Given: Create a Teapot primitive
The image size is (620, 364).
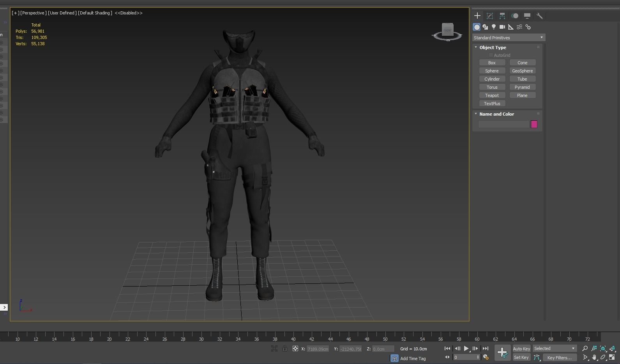Looking at the screenshot, I should click(492, 95).
